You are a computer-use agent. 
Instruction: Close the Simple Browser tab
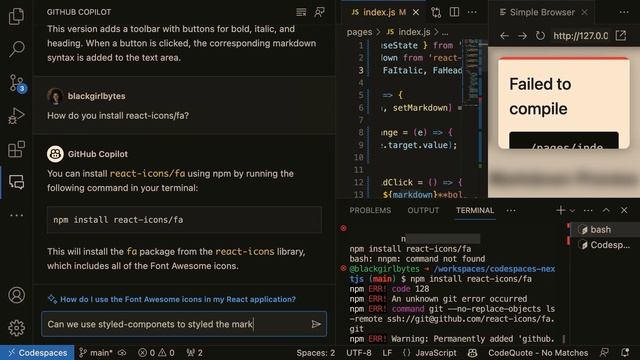[584, 12]
